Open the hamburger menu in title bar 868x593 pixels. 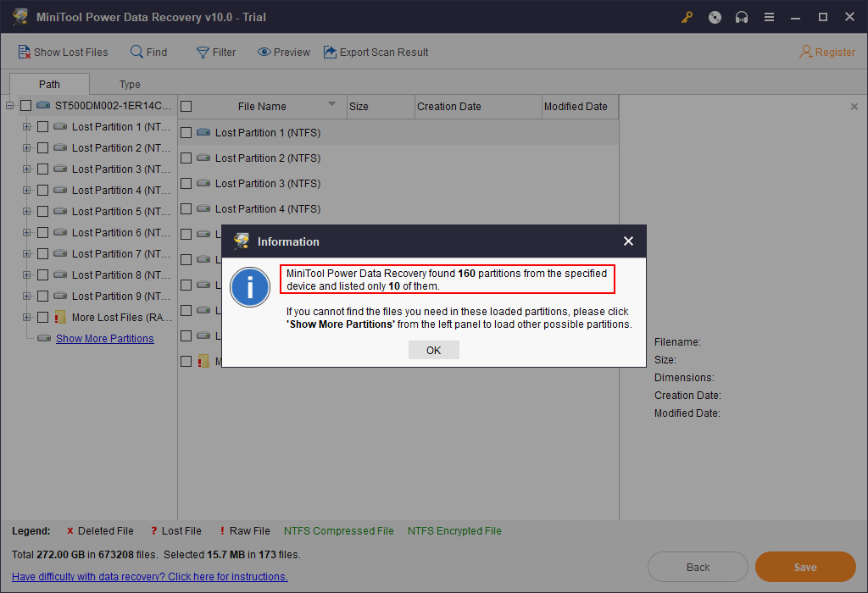(x=769, y=17)
